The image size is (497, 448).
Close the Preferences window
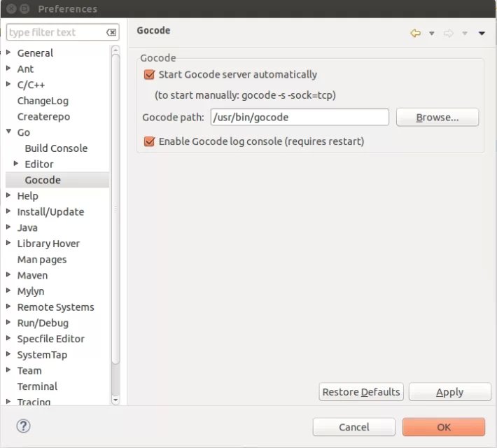tap(11, 9)
